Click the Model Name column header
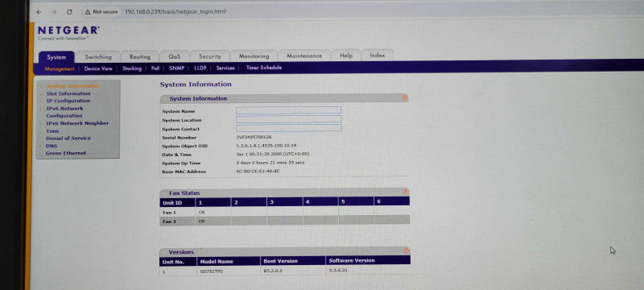644x290 pixels. click(x=228, y=261)
